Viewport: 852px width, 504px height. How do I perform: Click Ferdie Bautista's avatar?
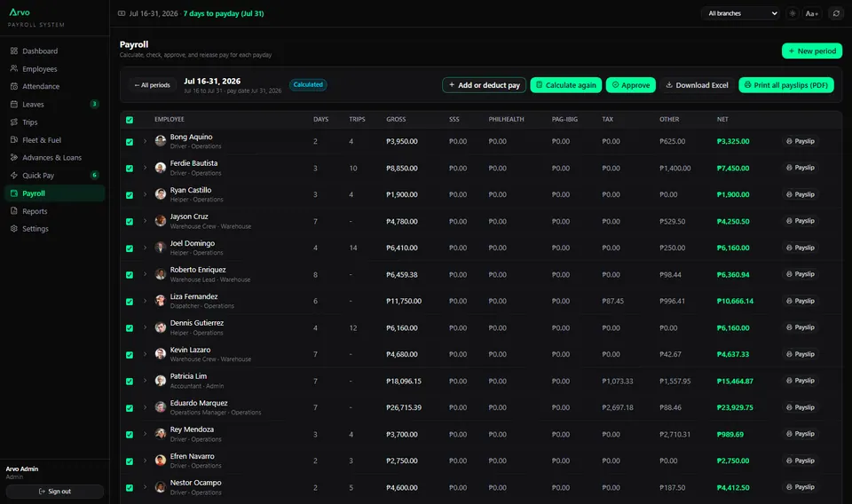[161, 168]
